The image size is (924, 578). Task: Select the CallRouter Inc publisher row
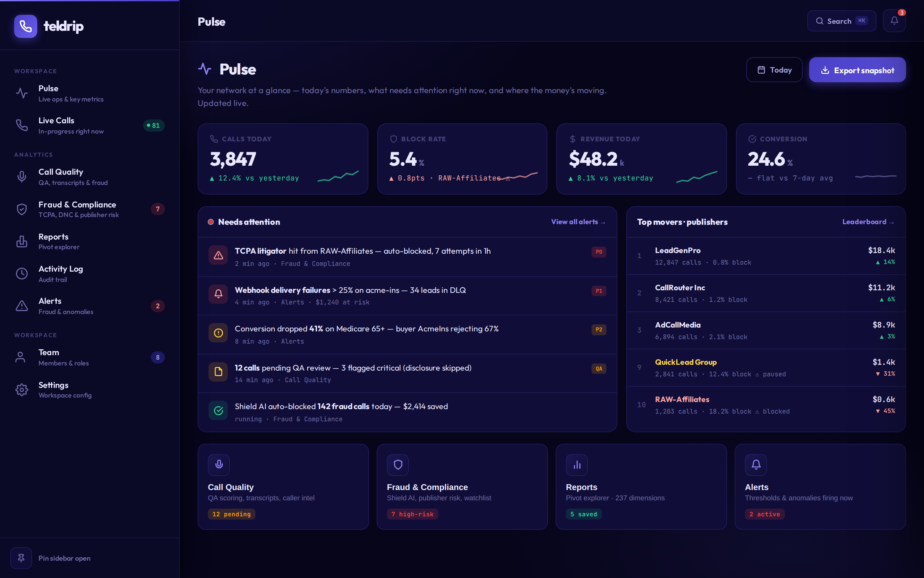click(766, 293)
